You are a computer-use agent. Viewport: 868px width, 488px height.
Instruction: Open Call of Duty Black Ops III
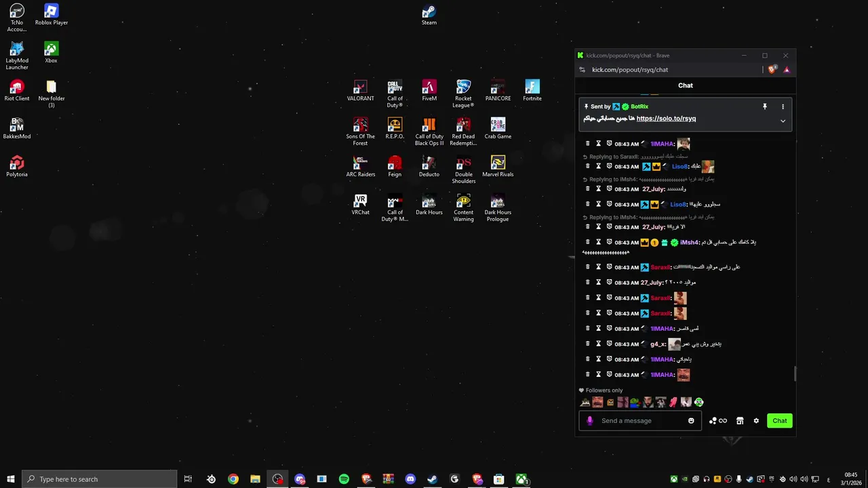click(429, 132)
